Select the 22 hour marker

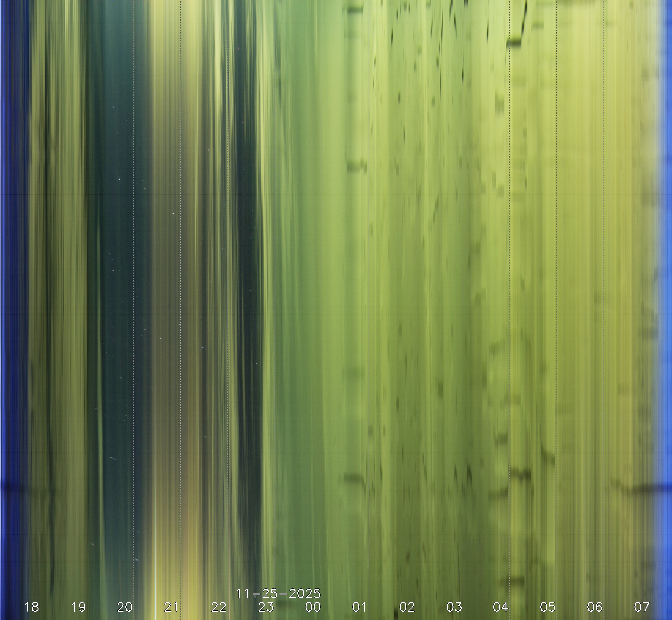[x=219, y=607]
